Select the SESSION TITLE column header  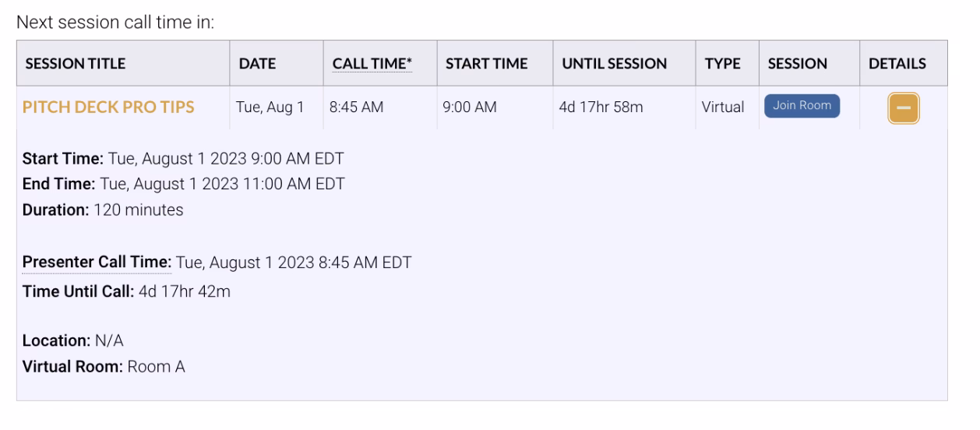(x=76, y=64)
